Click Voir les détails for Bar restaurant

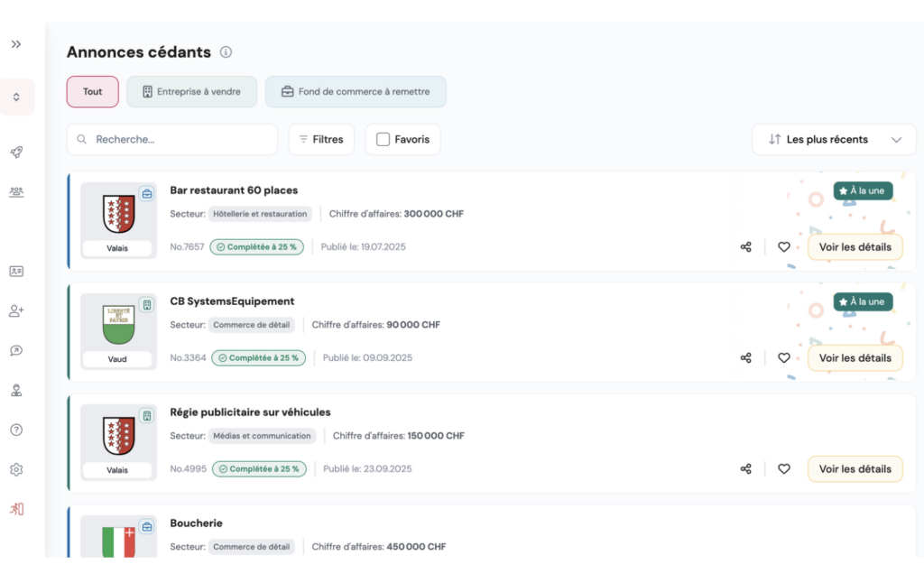click(x=855, y=247)
